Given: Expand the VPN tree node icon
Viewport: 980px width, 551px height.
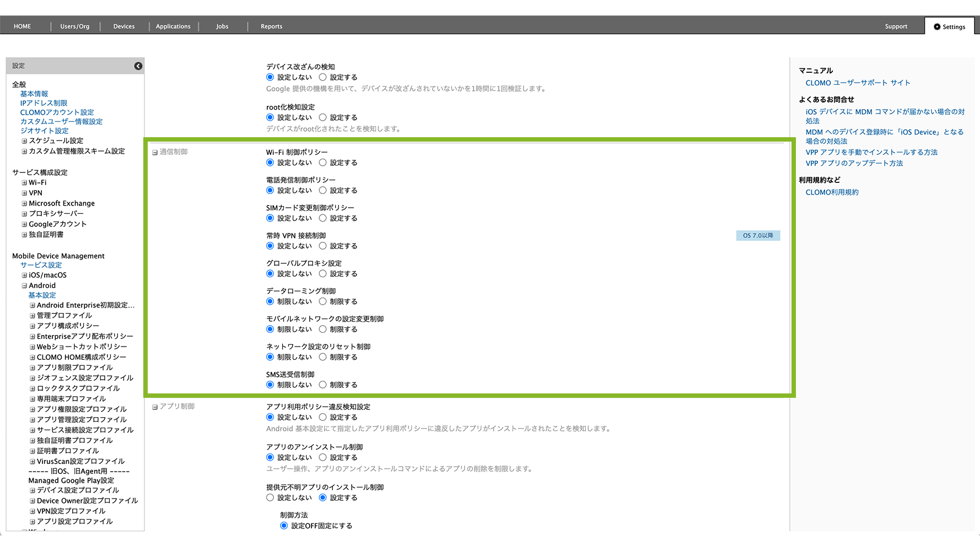Looking at the screenshot, I should [x=24, y=193].
